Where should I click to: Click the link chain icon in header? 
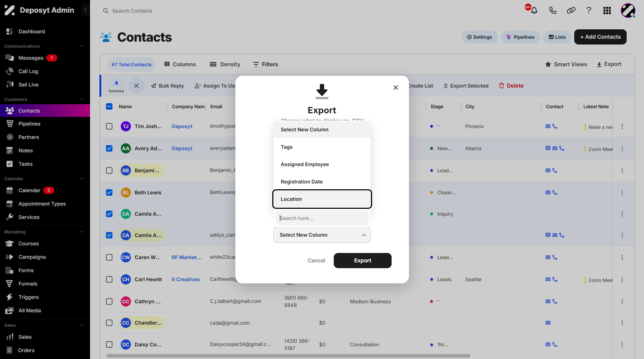[x=571, y=10]
